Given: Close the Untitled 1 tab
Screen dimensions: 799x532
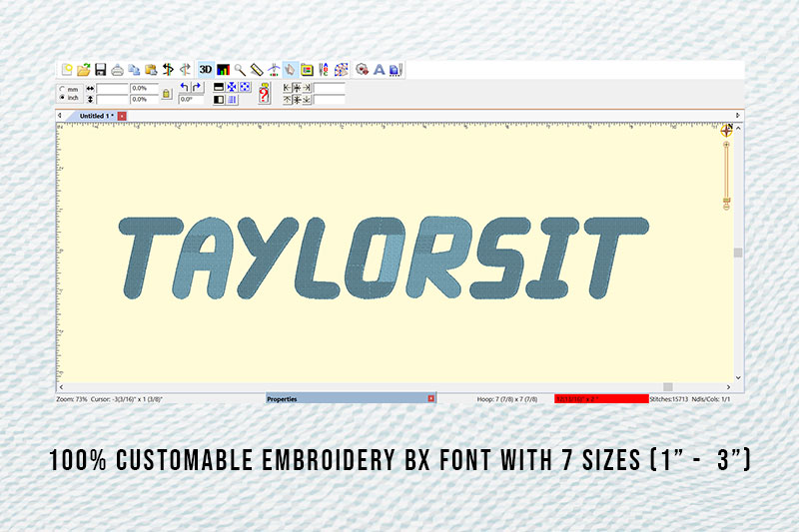Looking at the screenshot, I should tap(122, 116).
